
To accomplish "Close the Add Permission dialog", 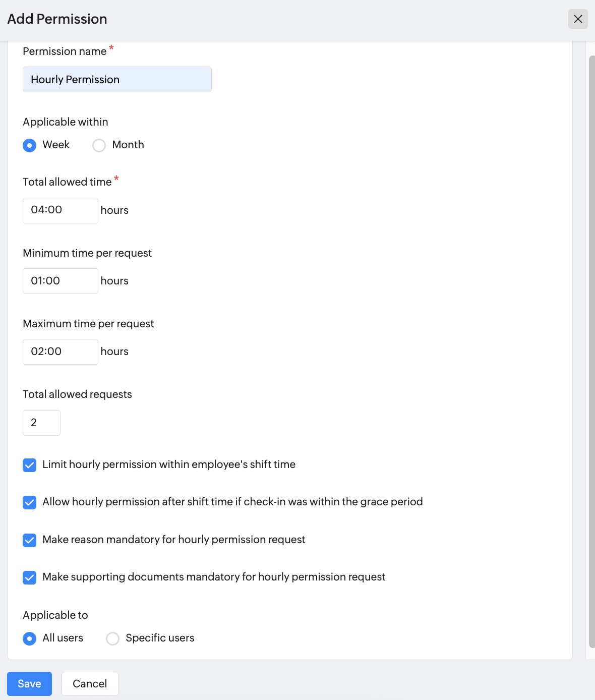I will [x=578, y=19].
